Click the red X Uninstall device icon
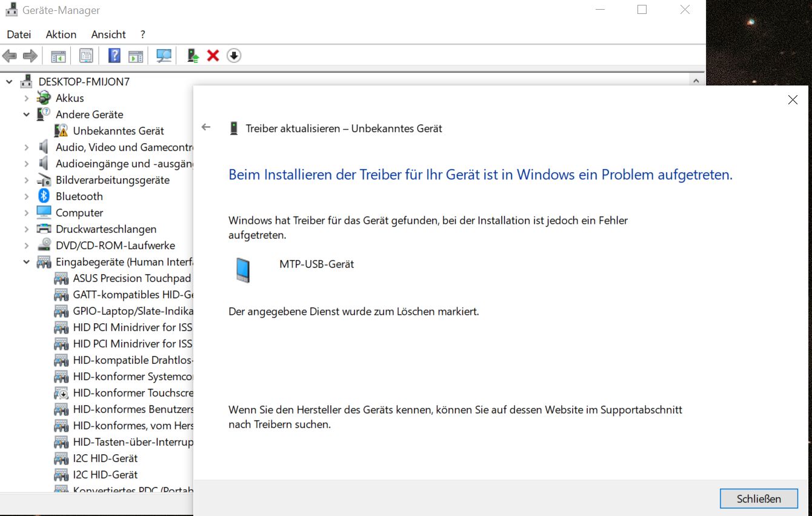The width and height of the screenshot is (812, 516). (x=213, y=56)
